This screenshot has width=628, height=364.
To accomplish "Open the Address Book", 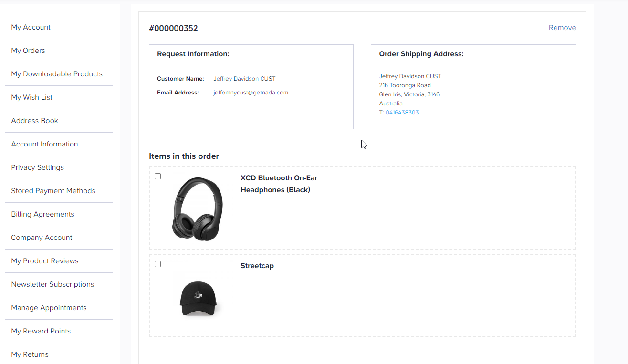I will tap(35, 121).
